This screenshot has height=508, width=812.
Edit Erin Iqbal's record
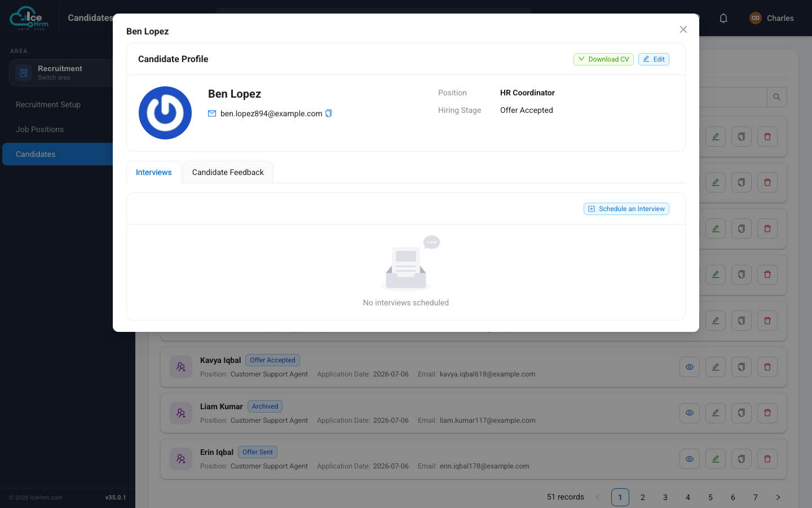click(x=716, y=459)
